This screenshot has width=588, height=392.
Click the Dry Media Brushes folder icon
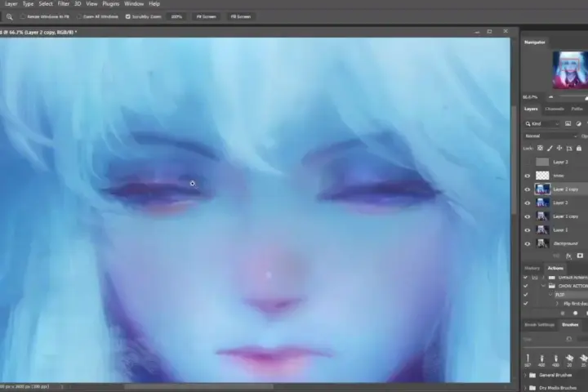(532, 388)
